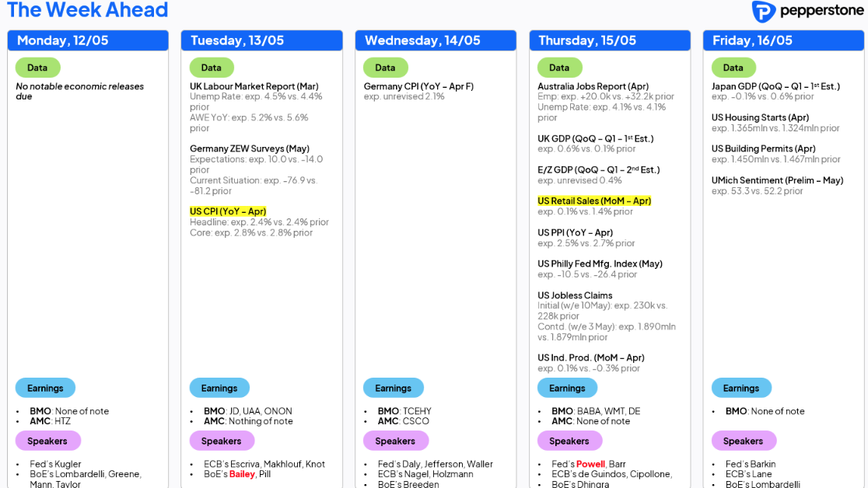Click the Data pill under Monday
This screenshot has width=868, height=488.
37,68
